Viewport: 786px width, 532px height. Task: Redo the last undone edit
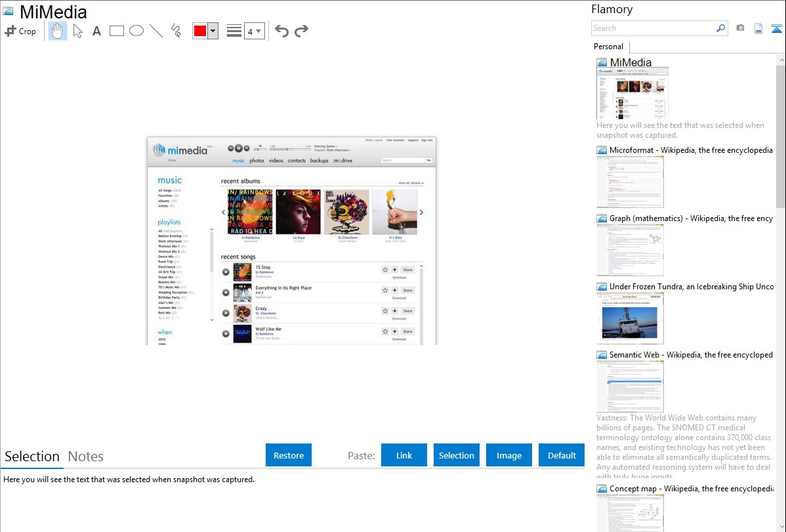(301, 31)
